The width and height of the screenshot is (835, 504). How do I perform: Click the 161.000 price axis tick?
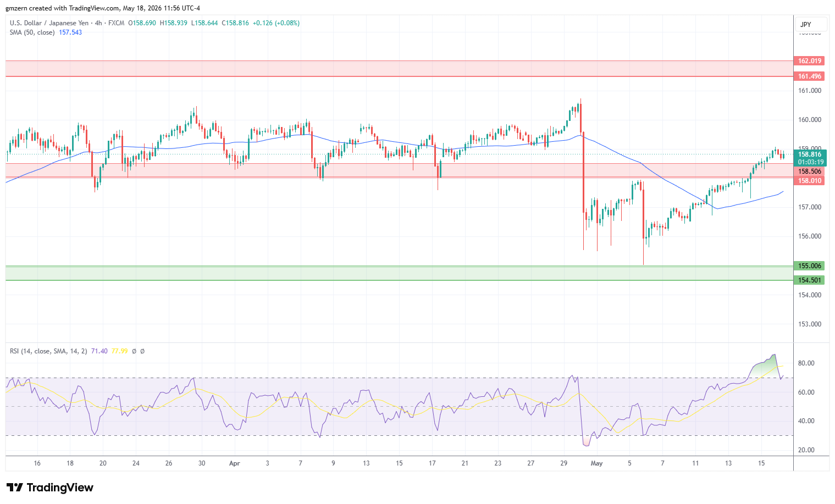(810, 91)
